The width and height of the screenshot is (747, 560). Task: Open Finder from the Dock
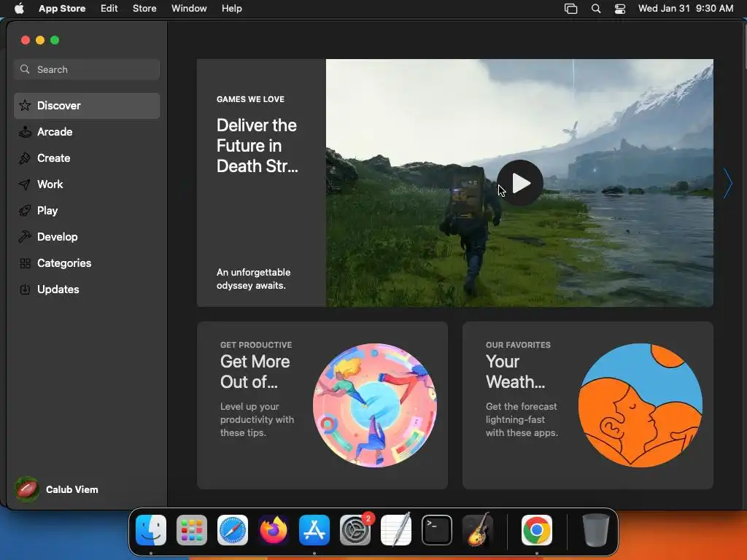151,530
